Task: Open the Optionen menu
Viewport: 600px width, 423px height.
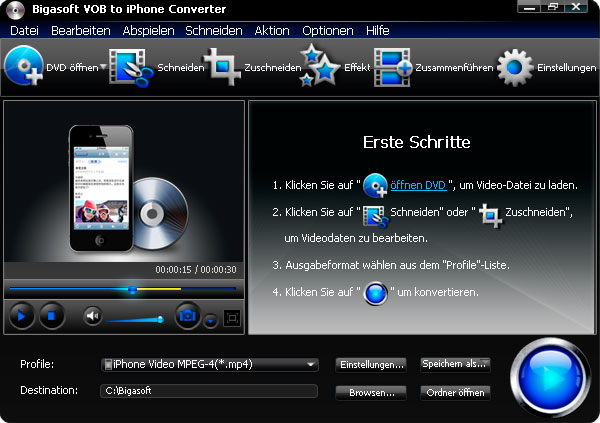Action: [328, 31]
